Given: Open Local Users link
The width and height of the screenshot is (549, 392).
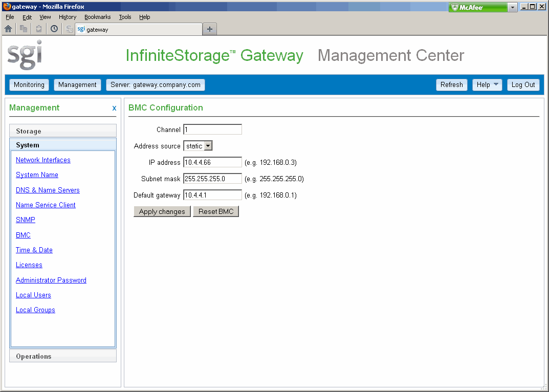Looking at the screenshot, I should (x=33, y=295).
